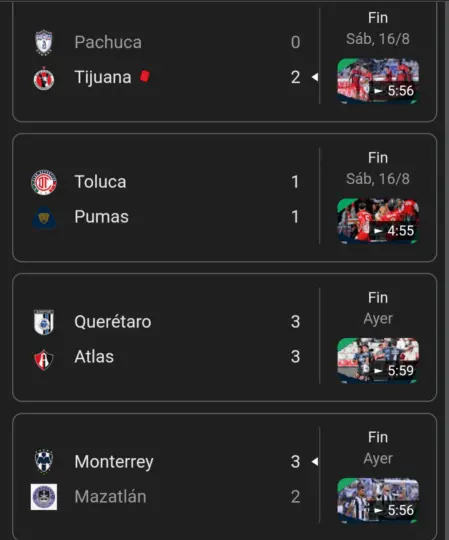
Task: Click the Fin Ayer status of Querétaro match
Action: [378, 308]
